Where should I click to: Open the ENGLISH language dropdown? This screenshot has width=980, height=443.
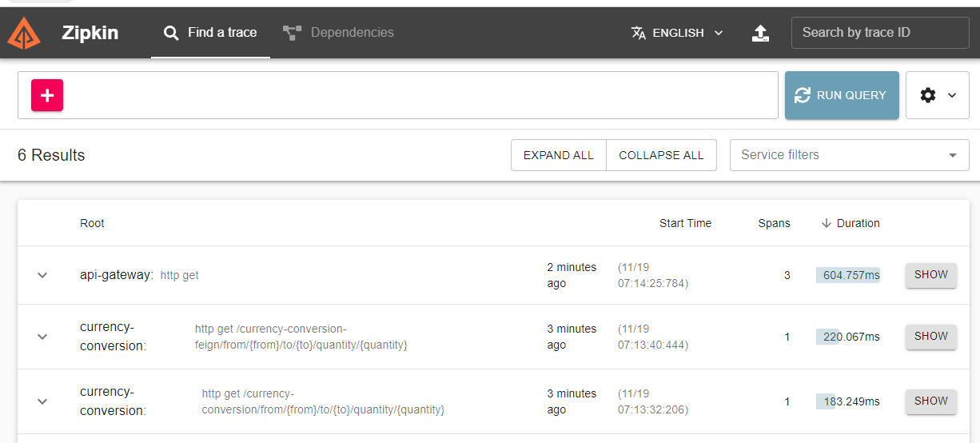(x=677, y=33)
